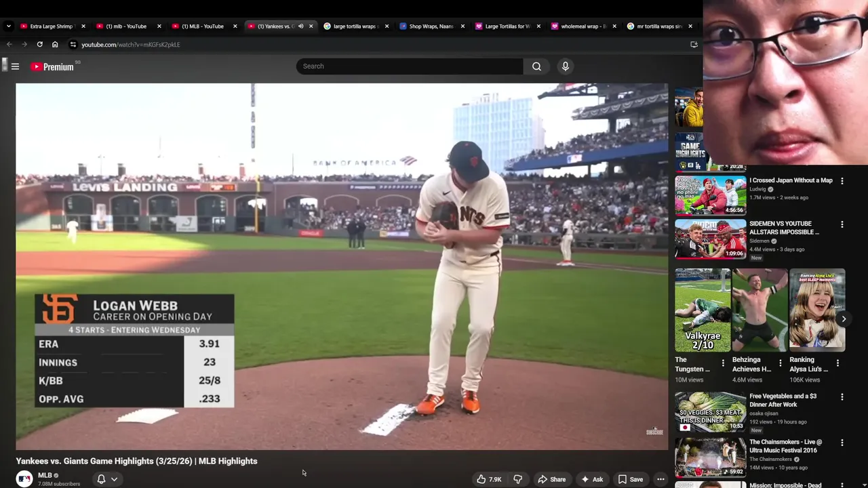868x488 pixels.
Task: Open the browser tab search dropdown
Action: (8, 26)
